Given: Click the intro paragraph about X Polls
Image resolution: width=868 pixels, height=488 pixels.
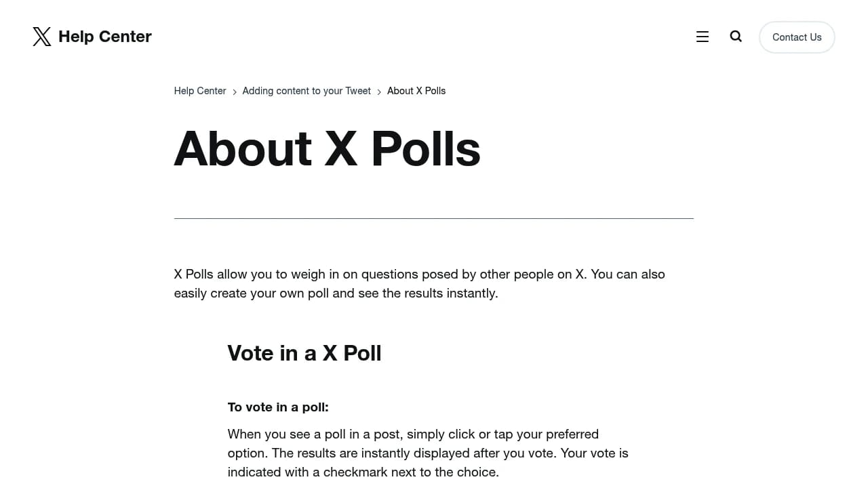Looking at the screenshot, I should (419, 283).
